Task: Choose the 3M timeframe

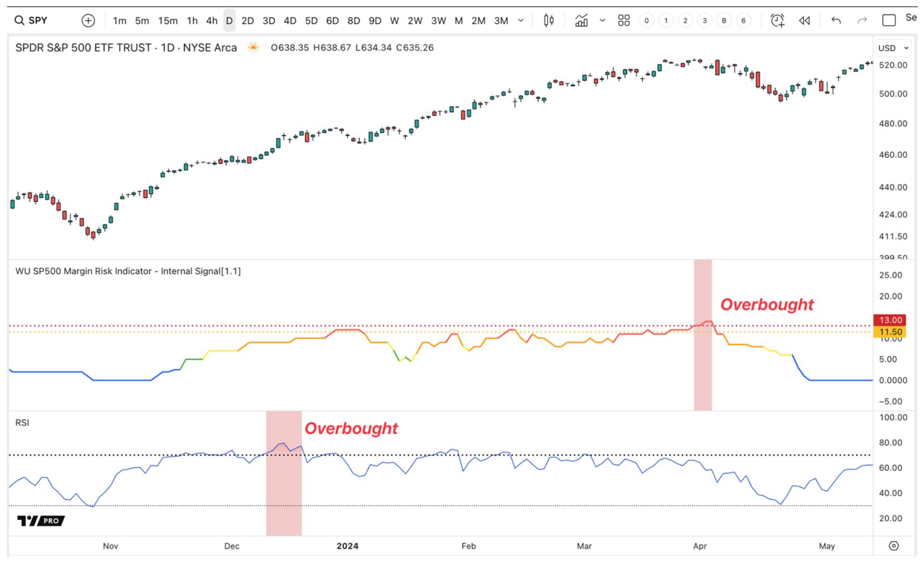Action: click(x=501, y=21)
